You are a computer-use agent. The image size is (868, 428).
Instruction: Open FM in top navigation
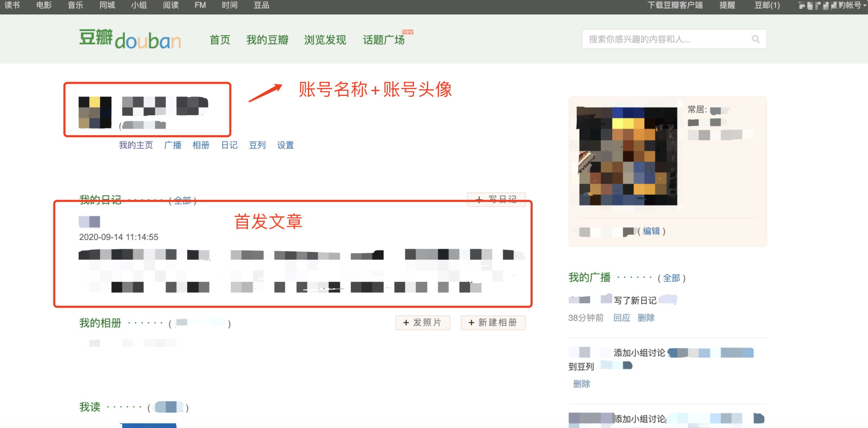(200, 5)
